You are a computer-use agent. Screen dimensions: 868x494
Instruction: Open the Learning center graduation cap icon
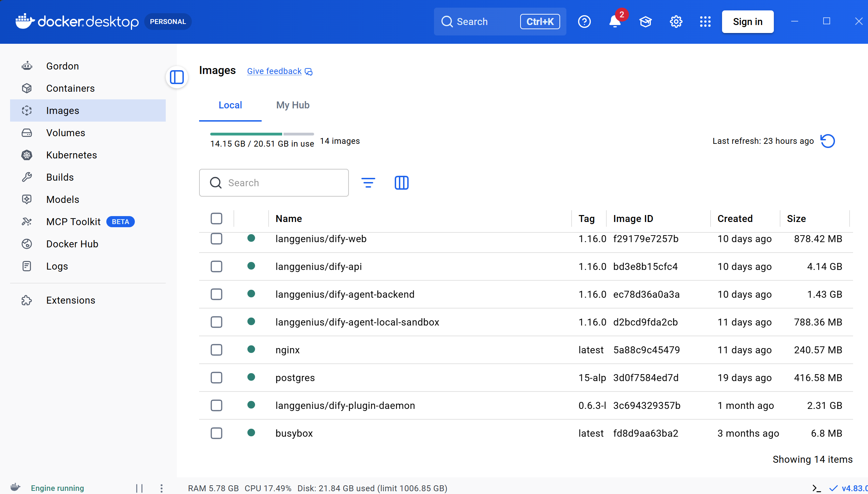pos(645,22)
